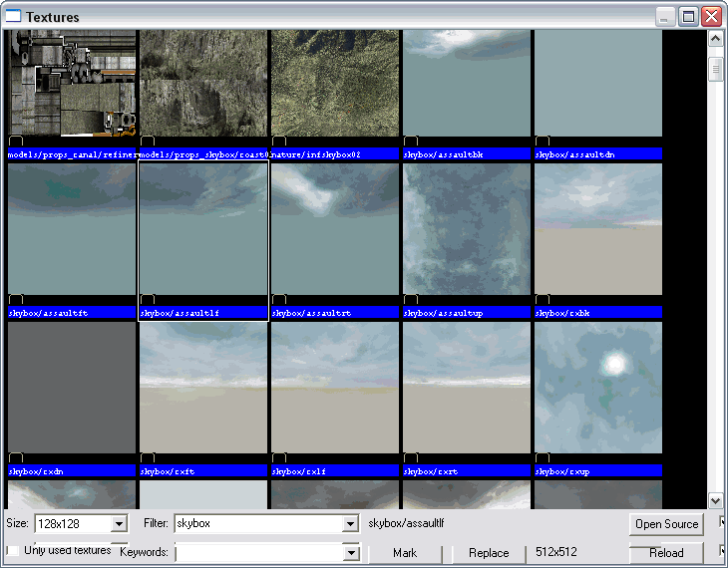Pick the models/props_canal/refinery texture thumbnail
Image resolution: width=728 pixels, height=568 pixels.
[x=71, y=84]
